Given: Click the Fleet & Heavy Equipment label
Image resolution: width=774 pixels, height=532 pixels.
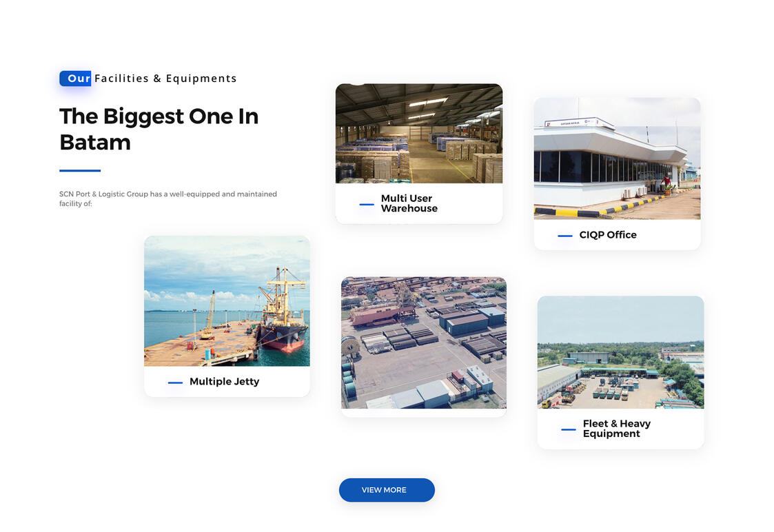Looking at the screenshot, I should [616, 429].
